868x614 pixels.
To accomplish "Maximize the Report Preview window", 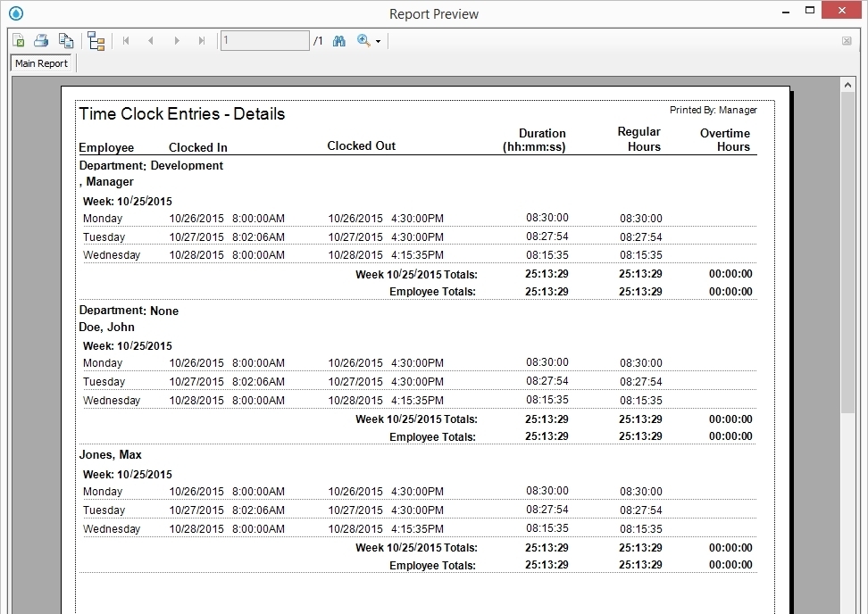I will point(812,10).
